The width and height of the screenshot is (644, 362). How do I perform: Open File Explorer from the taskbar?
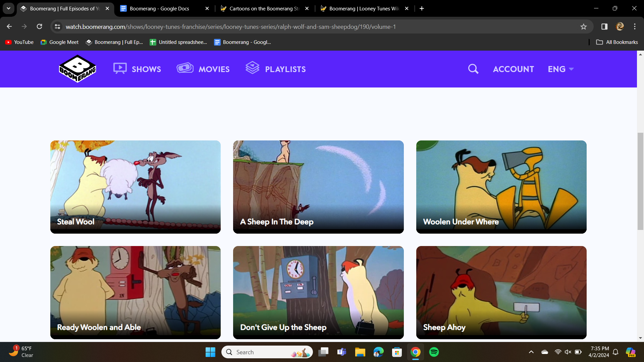[x=360, y=352]
